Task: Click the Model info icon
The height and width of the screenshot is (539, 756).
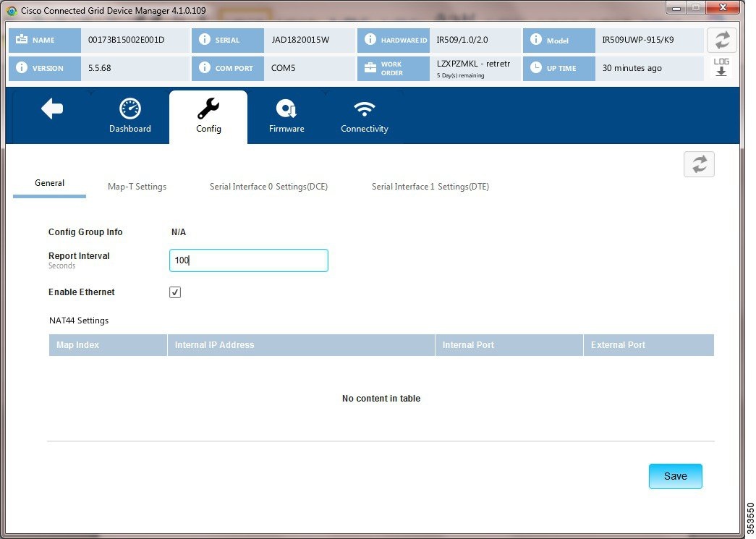Action: pyautogui.click(x=535, y=40)
